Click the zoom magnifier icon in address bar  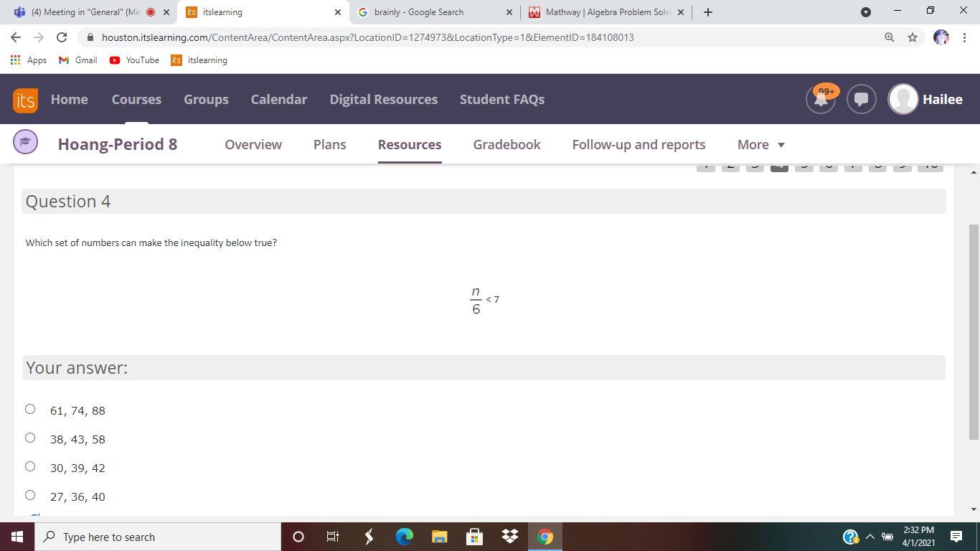(889, 37)
